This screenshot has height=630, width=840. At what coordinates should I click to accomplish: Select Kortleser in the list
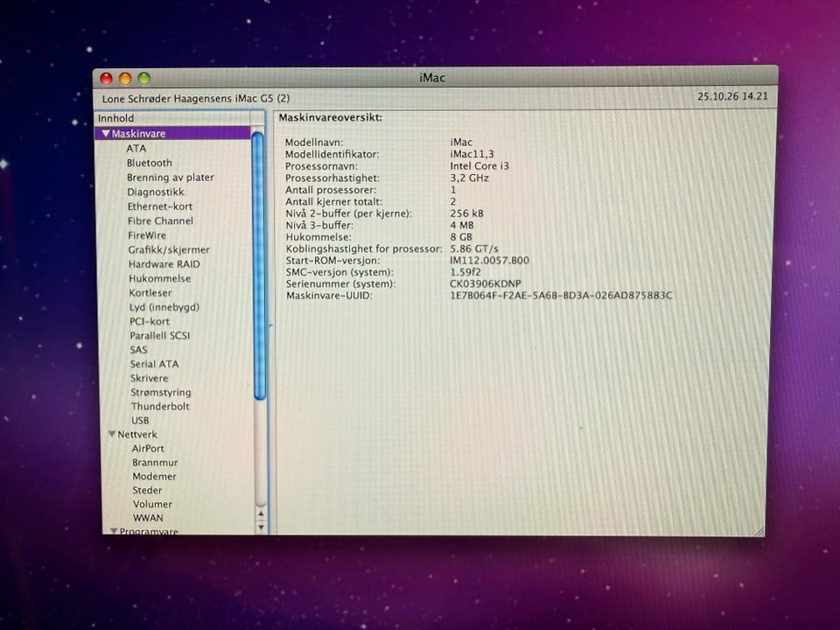[x=150, y=293]
